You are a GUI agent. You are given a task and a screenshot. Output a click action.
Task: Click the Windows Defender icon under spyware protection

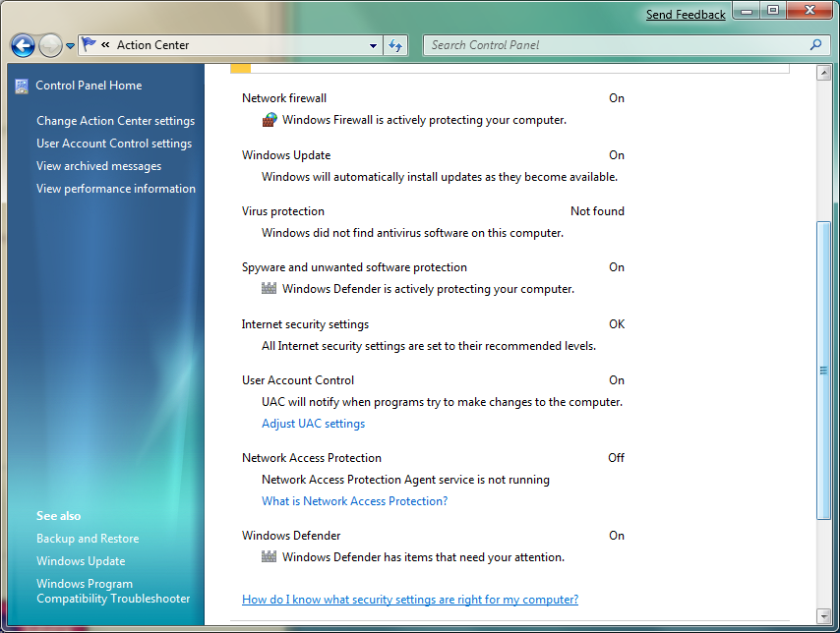pyautogui.click(x=269, y=288)
